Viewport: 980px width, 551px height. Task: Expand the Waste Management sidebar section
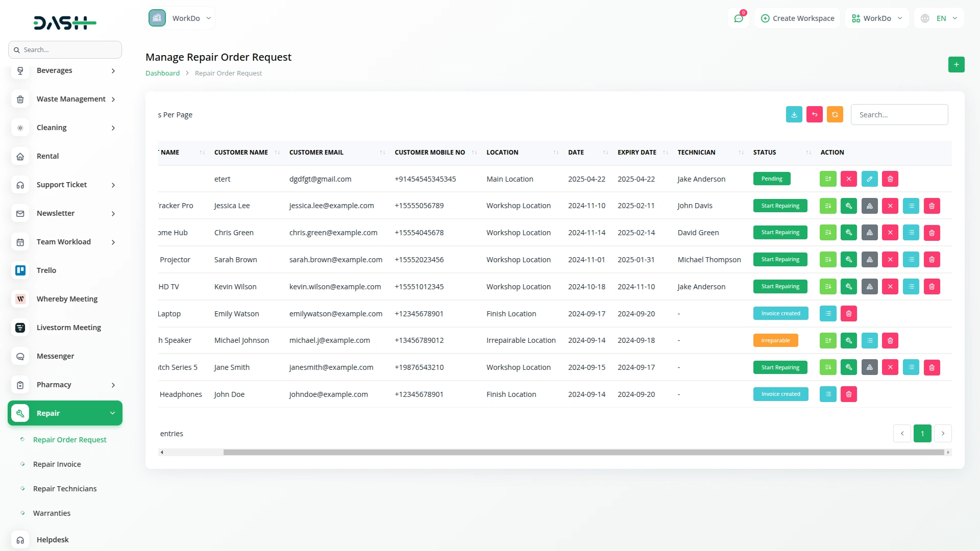tap(71, 99)
